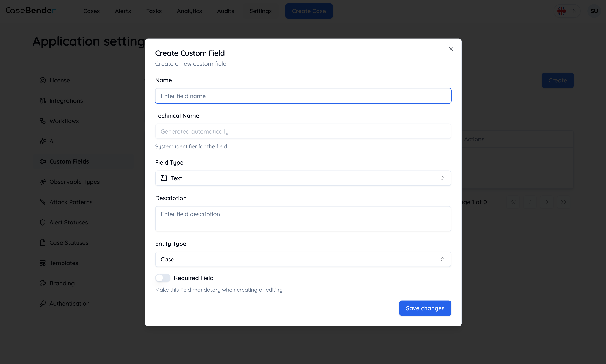Screen dimensions: 606x364
Task: Click the Custom Fields sidebar icon
Action: point(43,161)
